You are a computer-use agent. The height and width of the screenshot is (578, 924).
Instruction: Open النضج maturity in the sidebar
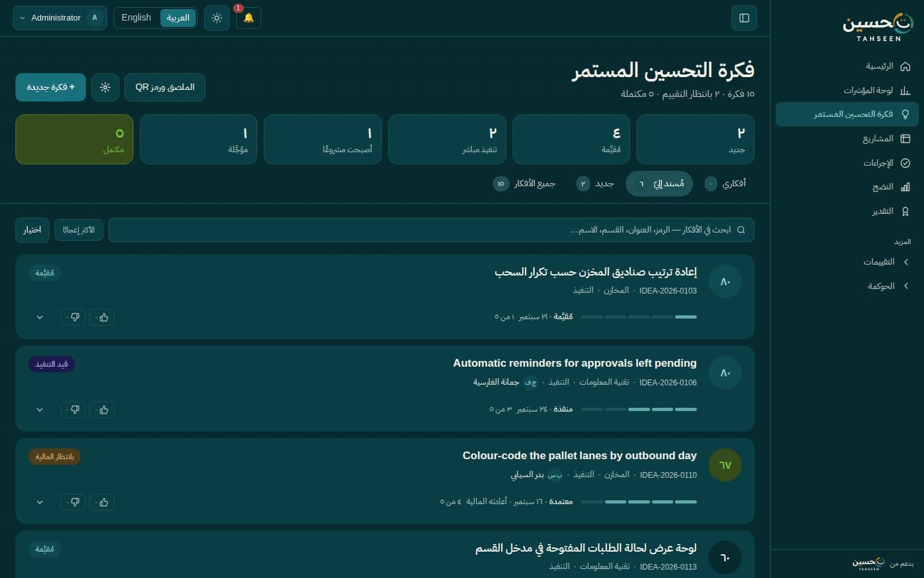coord(847,187)
